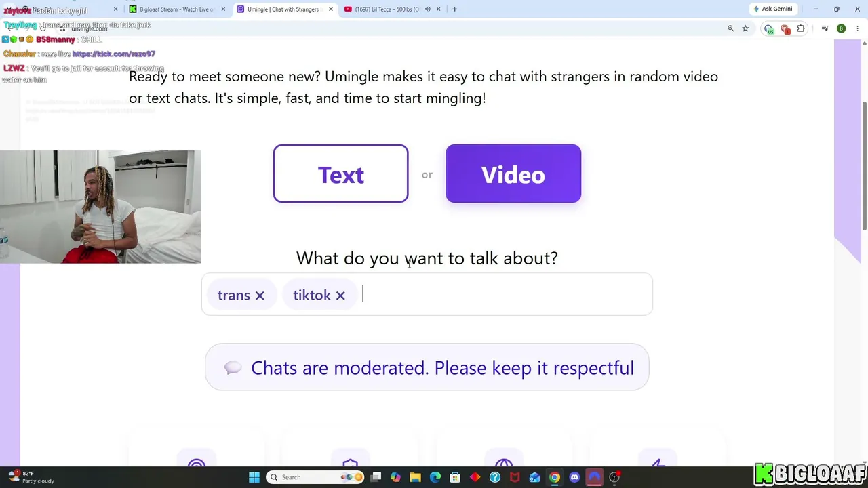This screenshot has height=488, width=868.
Task: Open the Chrome profile B avatar
Action: point(841,28)
